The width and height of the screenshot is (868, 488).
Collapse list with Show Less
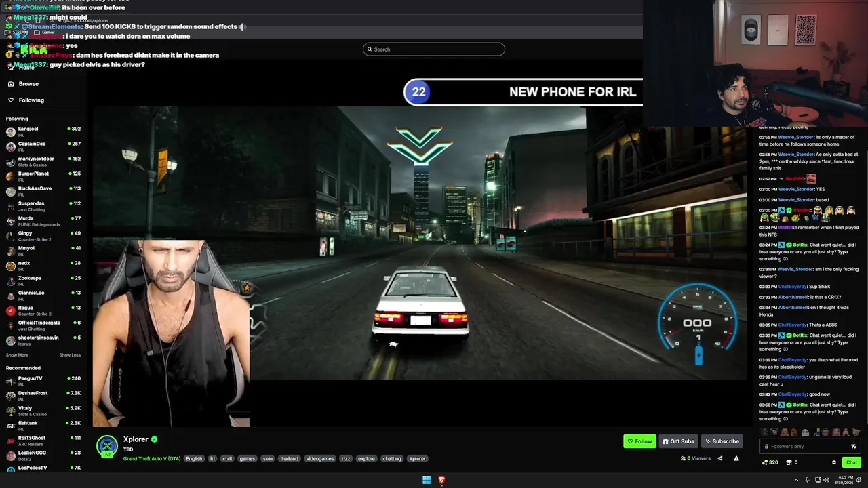[x=70, y=355]
